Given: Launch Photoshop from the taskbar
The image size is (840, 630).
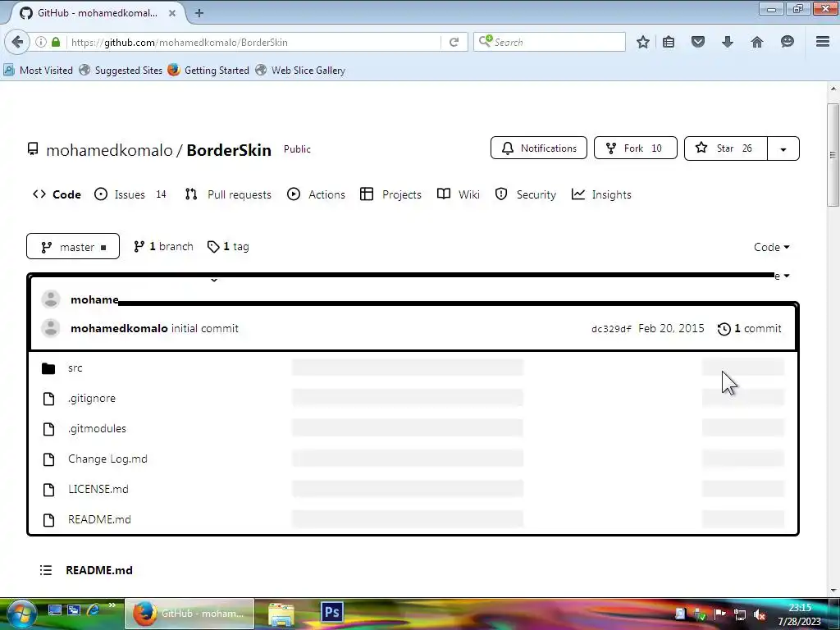Looking at the screenshot, I should [331, 612].
